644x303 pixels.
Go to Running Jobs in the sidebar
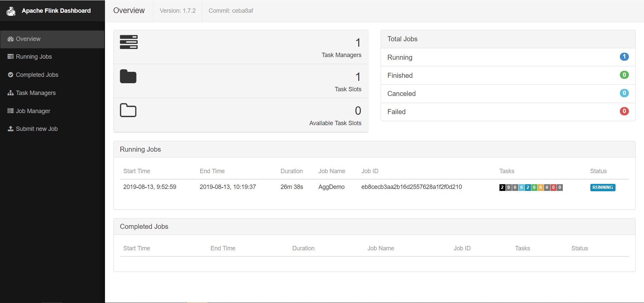[52, 57]
